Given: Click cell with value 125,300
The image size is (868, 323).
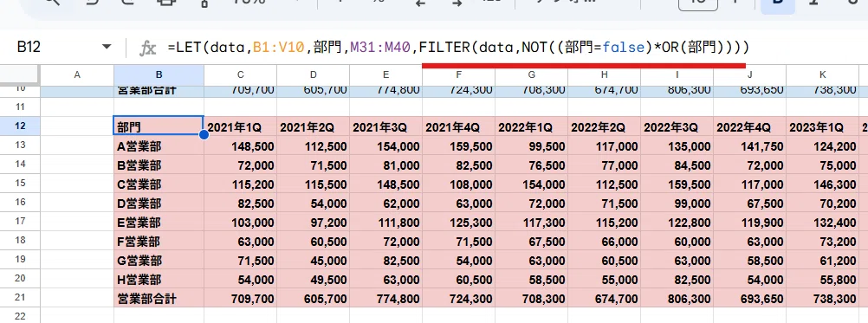Looking at the screenshot, I should pyautogui.click(x=459, y=222).
